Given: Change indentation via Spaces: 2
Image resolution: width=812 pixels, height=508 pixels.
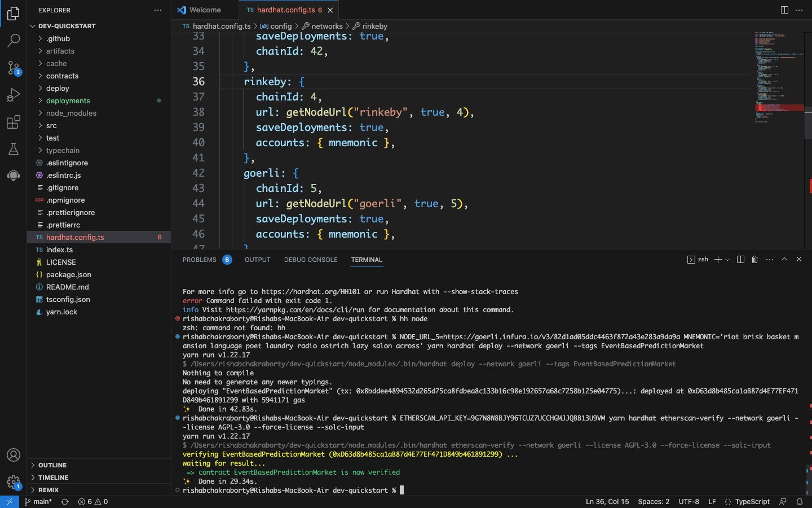Looking at the screenshot, I should click(x=654, y=502).
